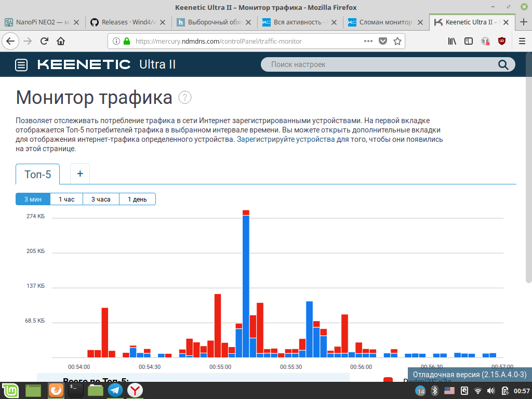Viewport: 532px width, 399px height.
Task: Click the search magnifier icon
Action: point(503,64)
